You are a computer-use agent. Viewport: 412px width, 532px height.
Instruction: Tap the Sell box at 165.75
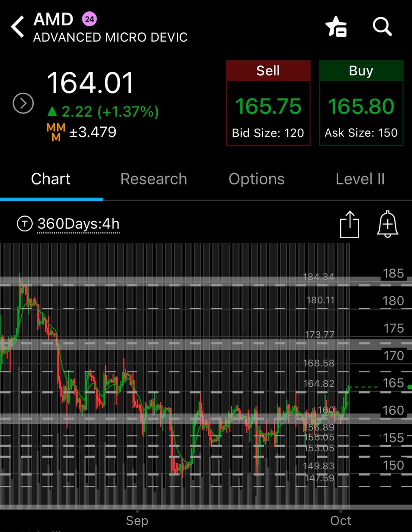(x=268, y=103)
